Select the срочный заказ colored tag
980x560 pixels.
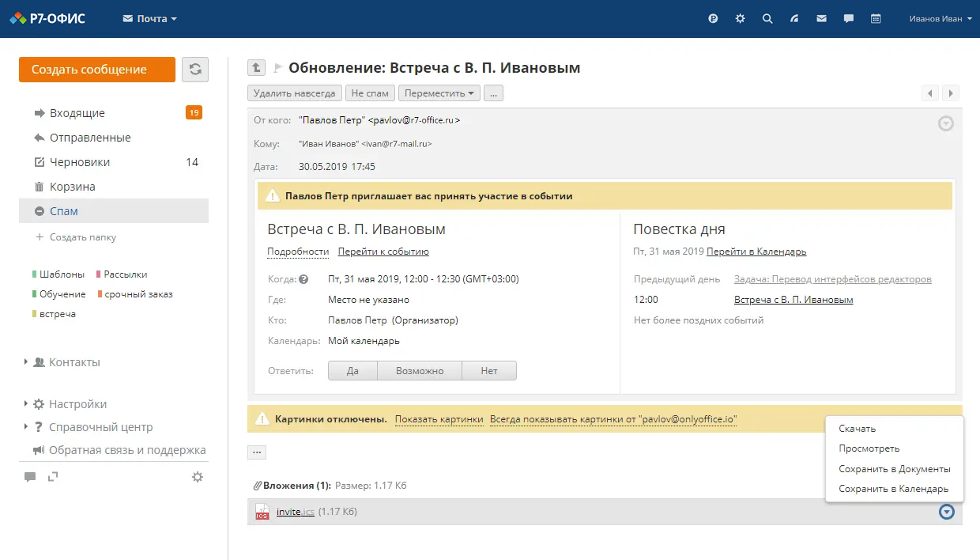138,294
